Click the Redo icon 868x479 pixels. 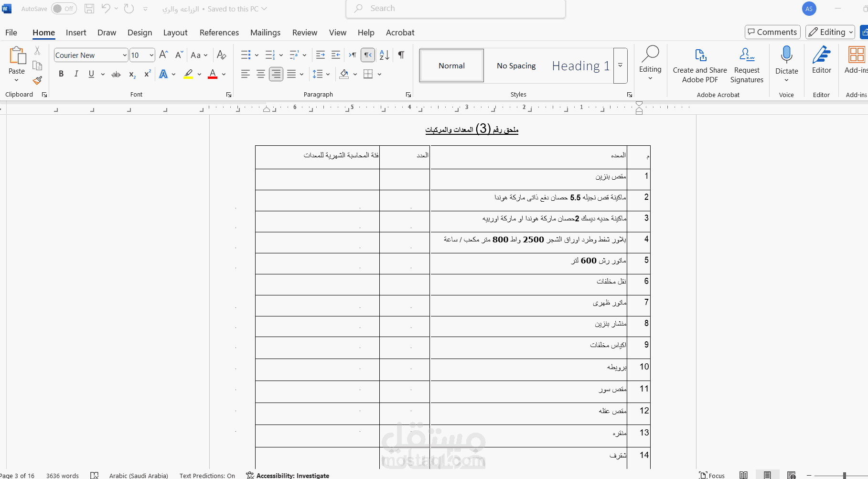click(129, 9)
